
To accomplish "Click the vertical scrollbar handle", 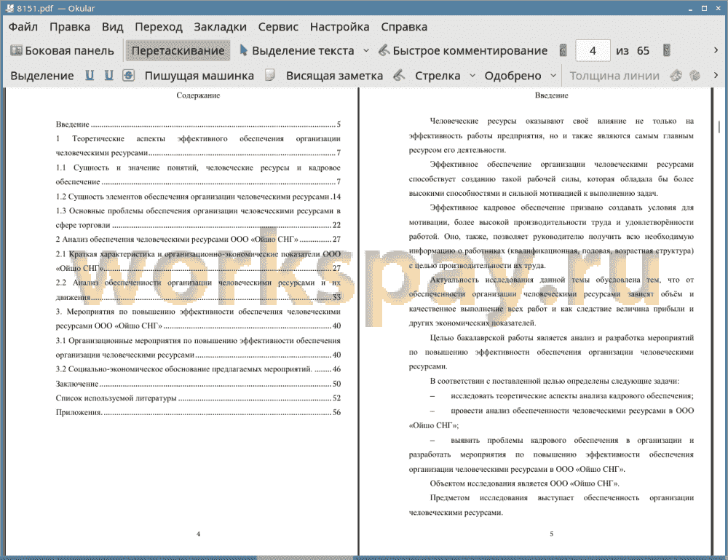I will tap(719, 127).
